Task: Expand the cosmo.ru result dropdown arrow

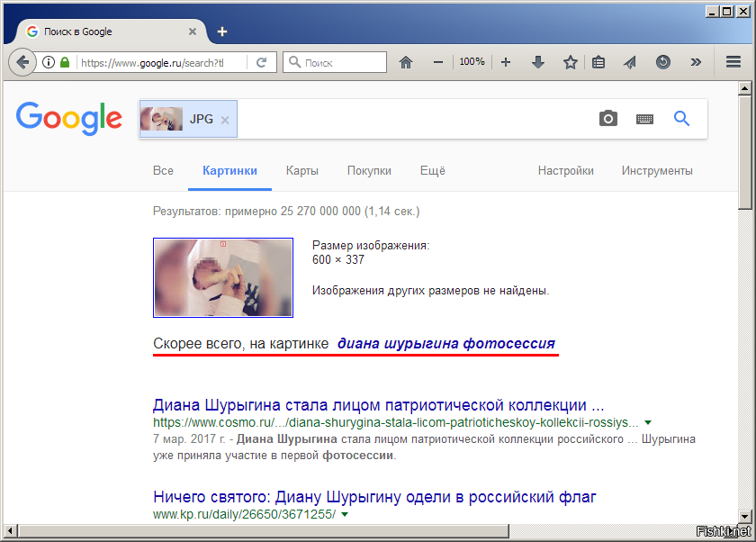Action: point(648,422)
